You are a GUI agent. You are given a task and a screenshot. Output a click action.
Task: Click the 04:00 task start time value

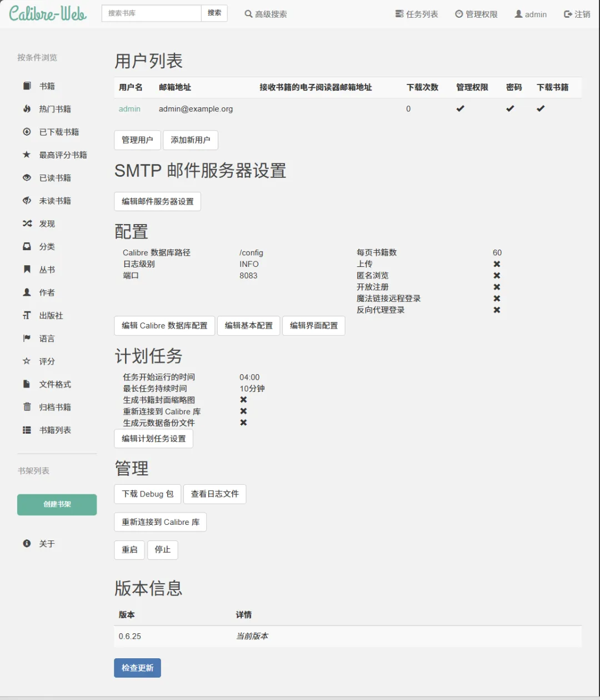click(x=249, y=377)
